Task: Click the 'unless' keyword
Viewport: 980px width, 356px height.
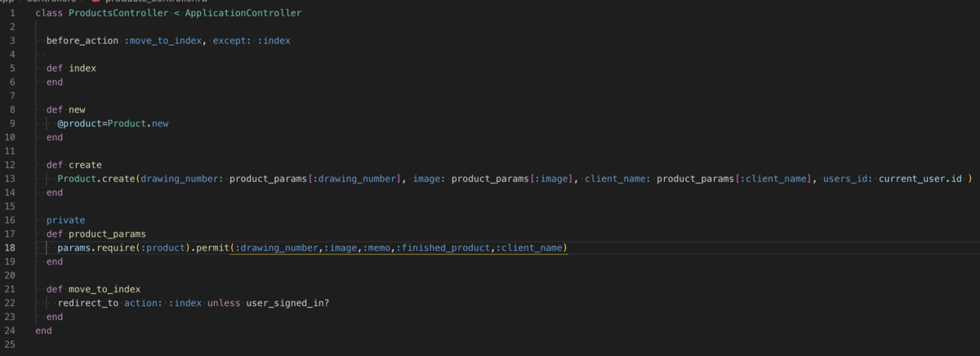Action: (224, 303)
